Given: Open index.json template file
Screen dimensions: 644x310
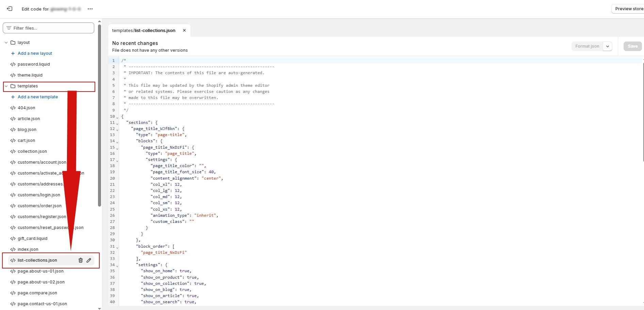Looking at the screenshot, I should [28, 249].
